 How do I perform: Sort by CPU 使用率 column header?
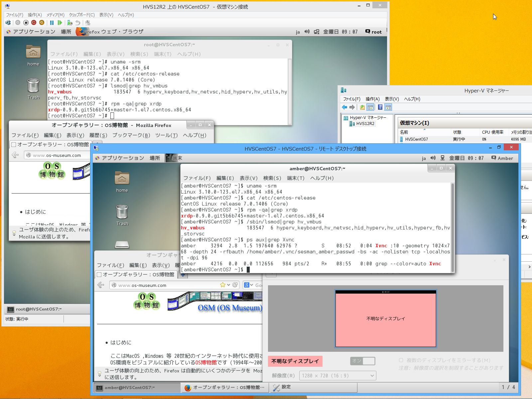coord(492,132)
